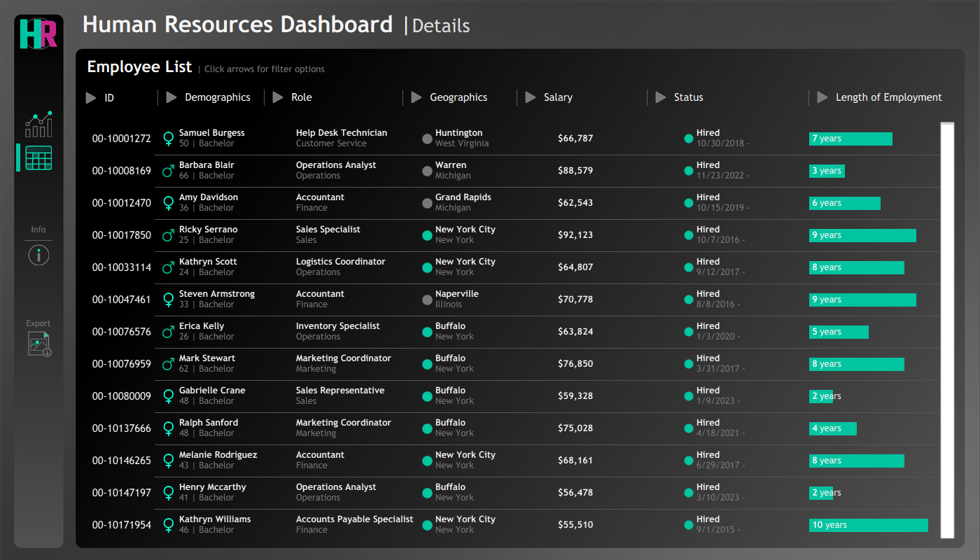The width and height of the screenshot is (980, 560).
Task: Click grey location dot for Huntington
Action: point(427,139)
